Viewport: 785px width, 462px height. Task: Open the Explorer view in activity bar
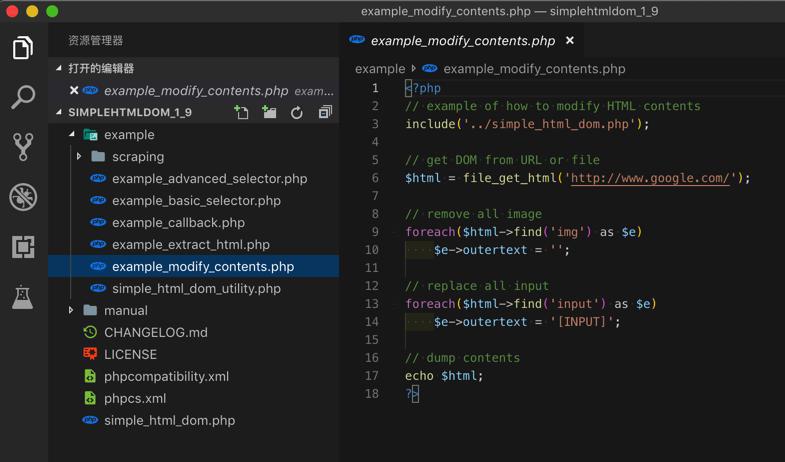pos(23,48)
